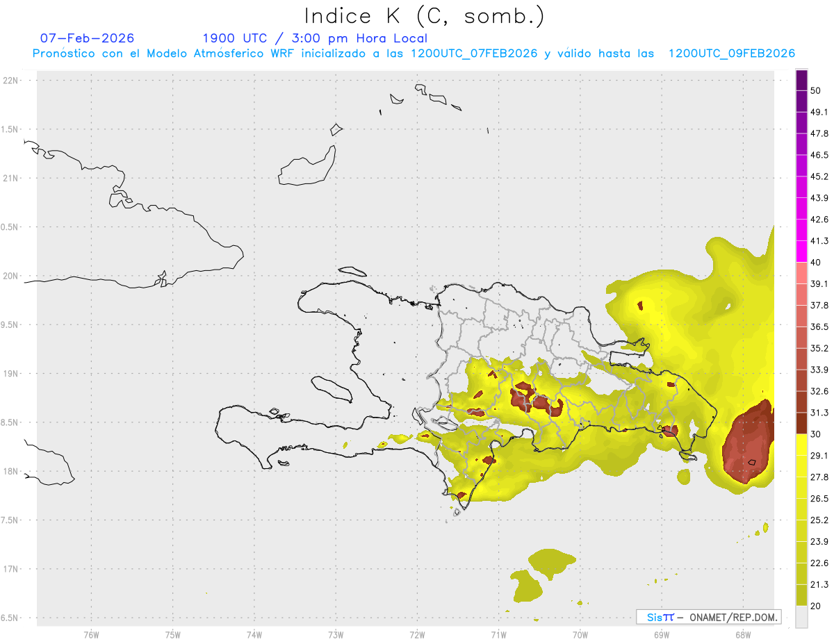
Task: Click the legend value "40"
Action: pyautogui.click(x=816, y=263)
